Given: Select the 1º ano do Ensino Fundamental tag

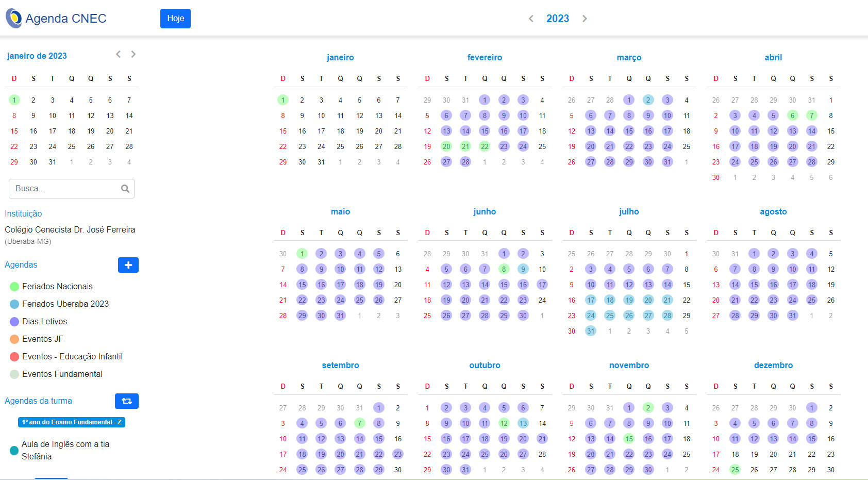Looking at the screenshot, I should pos(72,422).
